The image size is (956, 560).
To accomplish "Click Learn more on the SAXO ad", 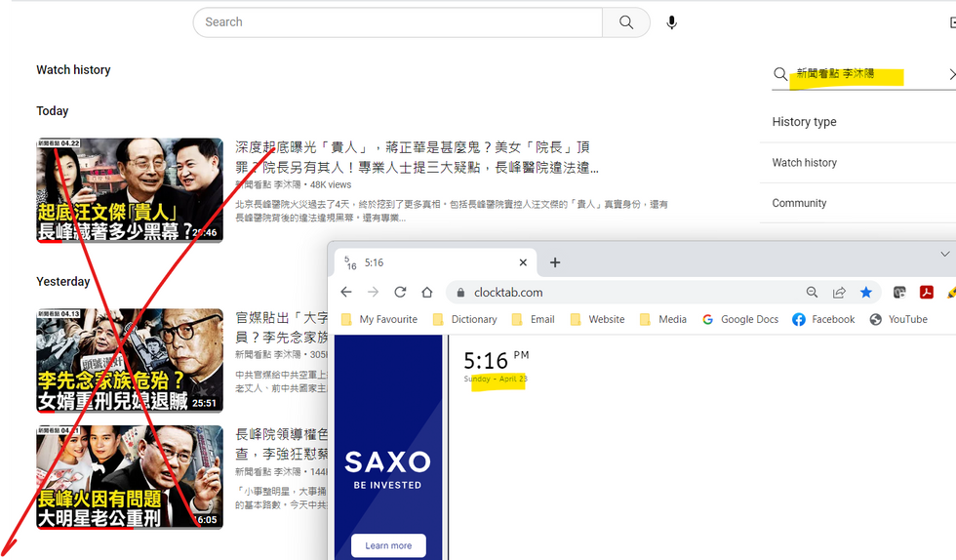I will 388,545.
